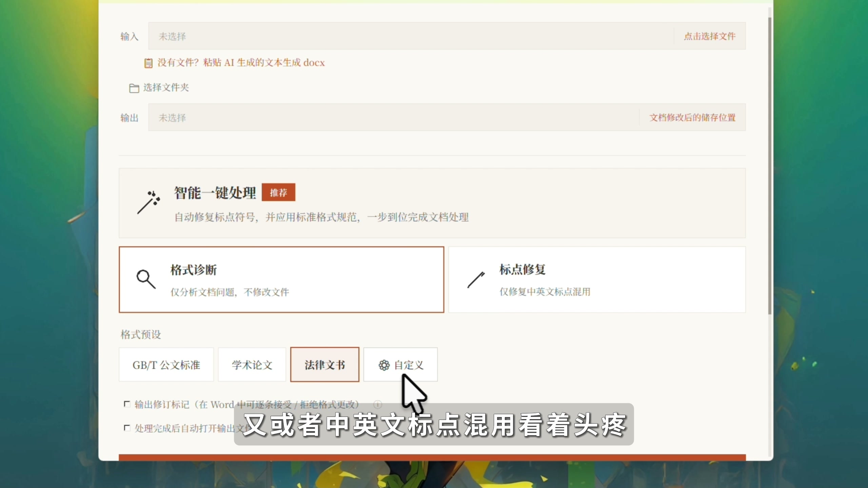
Task: Click the magnifier icon in 格式诊断 card
Action: 146,279
